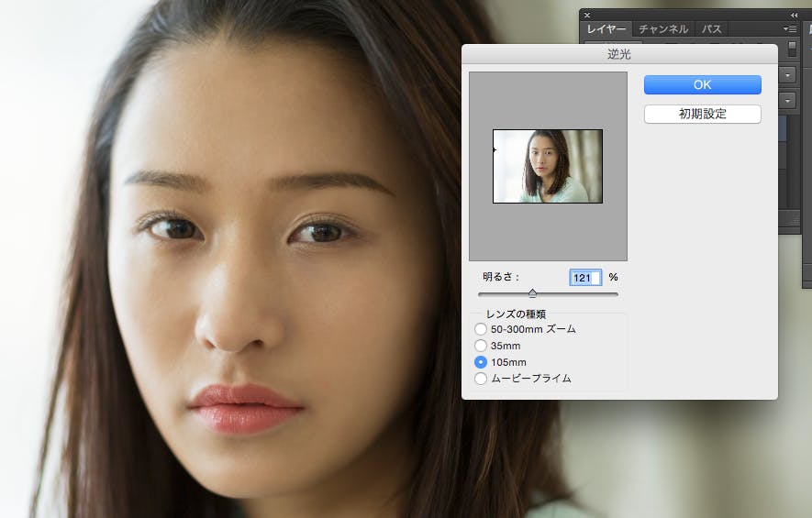The image size is (812, 518).
Task: Close the Layers panel with the x icon
Action: point(587,15)
